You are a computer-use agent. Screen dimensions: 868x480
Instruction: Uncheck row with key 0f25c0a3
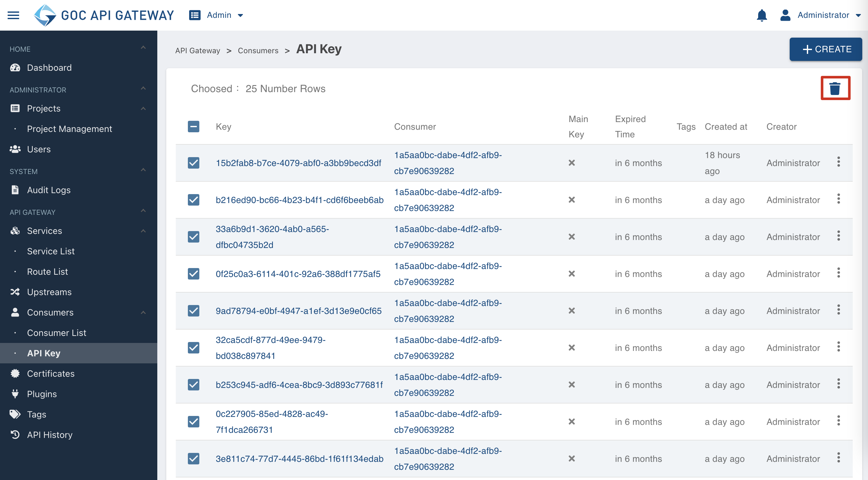pyautogui.click(x=193, y=274)
